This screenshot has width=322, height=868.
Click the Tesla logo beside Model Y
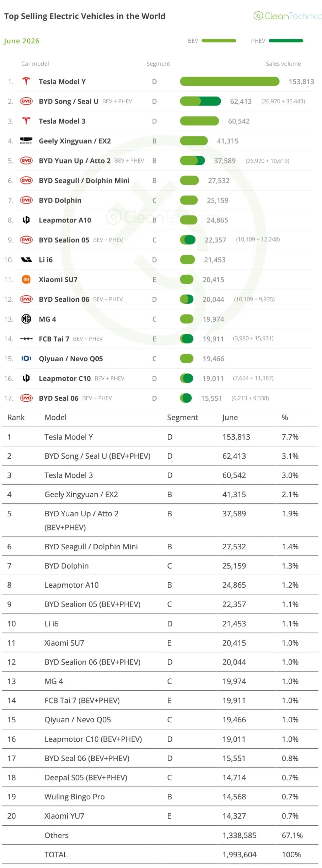pos(26,81)
